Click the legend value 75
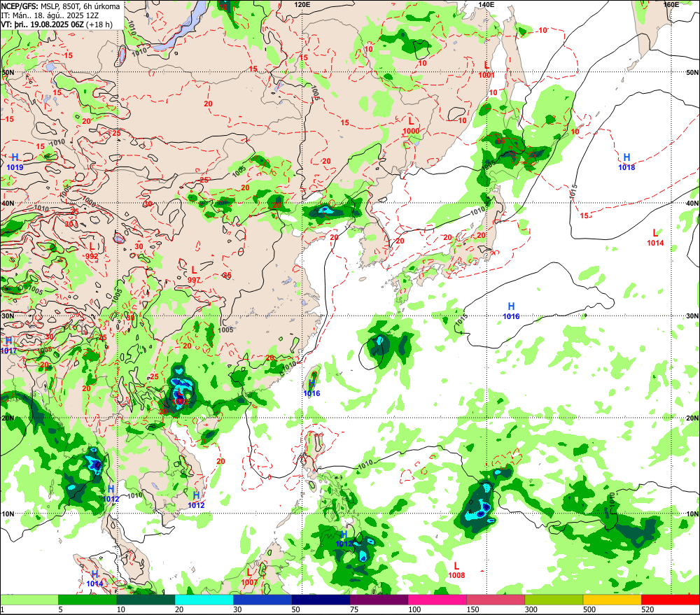The width and height of the screenshot is (700, 615). pos(354,609)
